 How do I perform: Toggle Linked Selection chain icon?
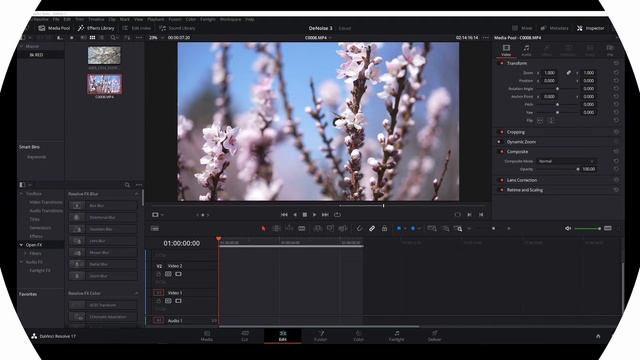tap(372, 229)
